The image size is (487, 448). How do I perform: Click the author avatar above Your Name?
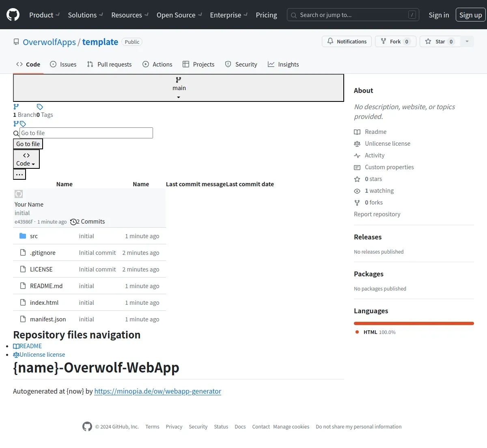pos(19,194)
